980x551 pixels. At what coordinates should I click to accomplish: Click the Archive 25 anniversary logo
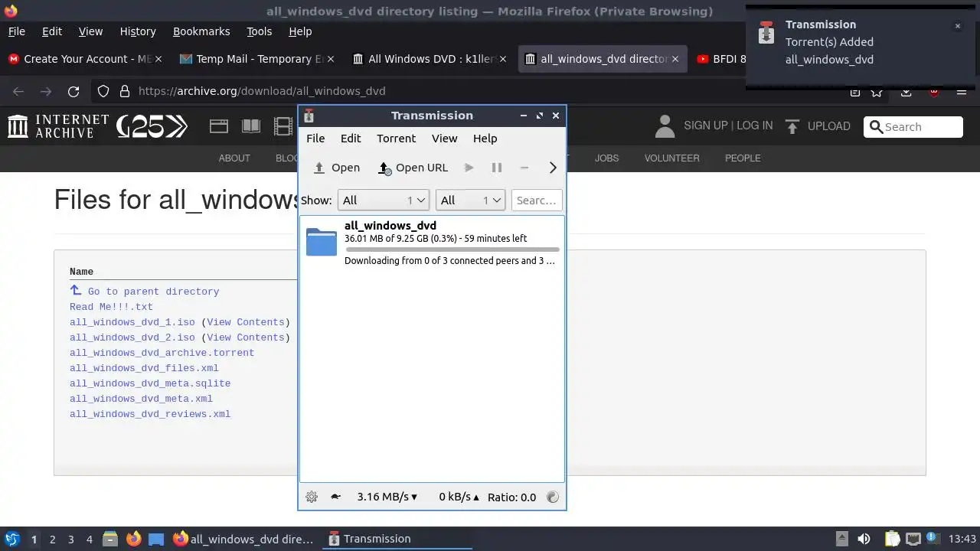152,126
